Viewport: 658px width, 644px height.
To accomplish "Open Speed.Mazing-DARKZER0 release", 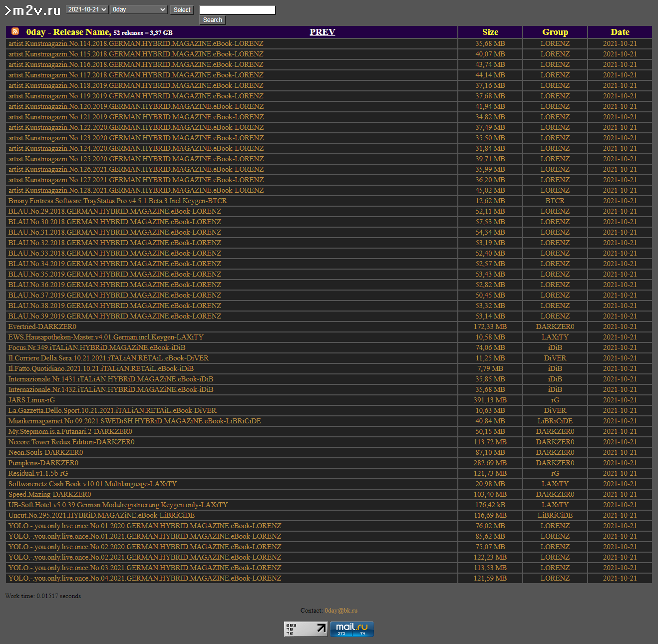I will tap(49, 494).
